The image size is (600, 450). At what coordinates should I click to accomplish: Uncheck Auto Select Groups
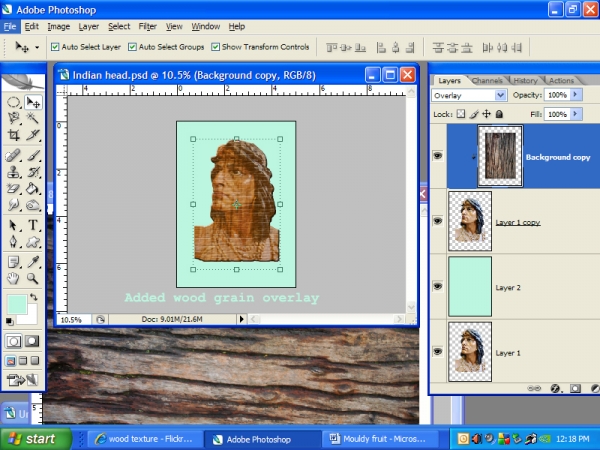tap(132, 47)
